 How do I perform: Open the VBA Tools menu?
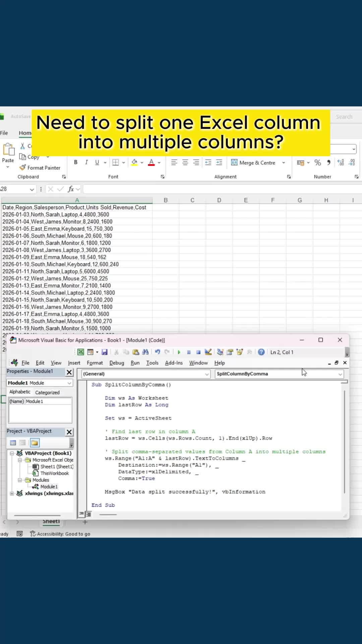click(x=152, y=363)
